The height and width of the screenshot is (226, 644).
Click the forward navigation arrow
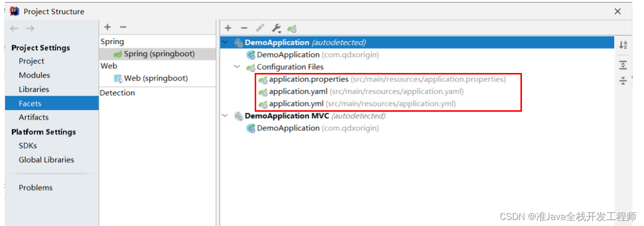[30, 29]
